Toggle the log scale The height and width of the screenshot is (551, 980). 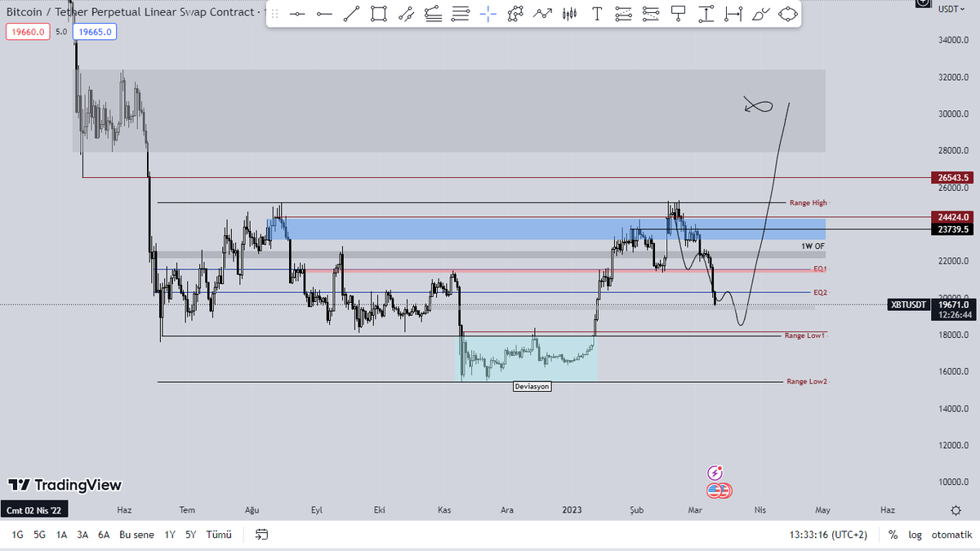tap(915, 535)
